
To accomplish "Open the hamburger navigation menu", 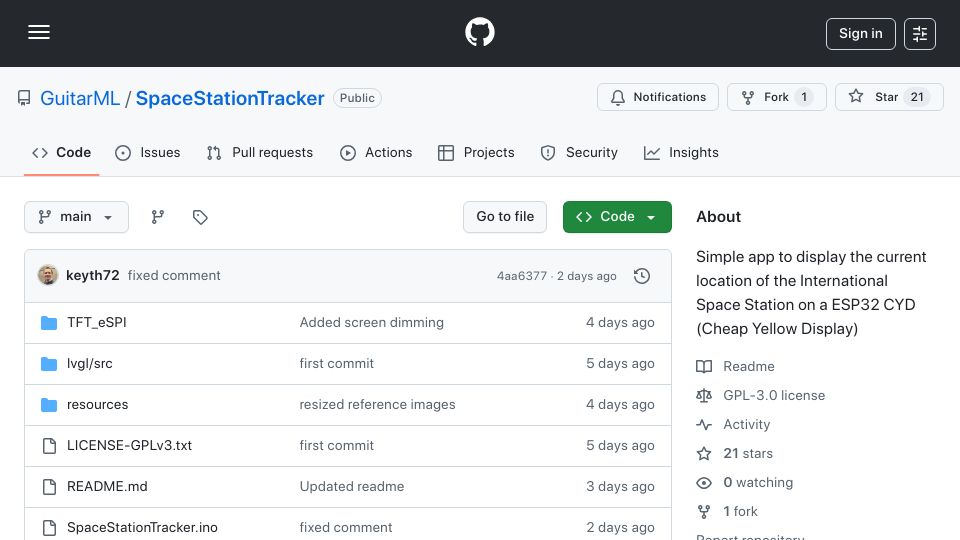I will point(39,32).
